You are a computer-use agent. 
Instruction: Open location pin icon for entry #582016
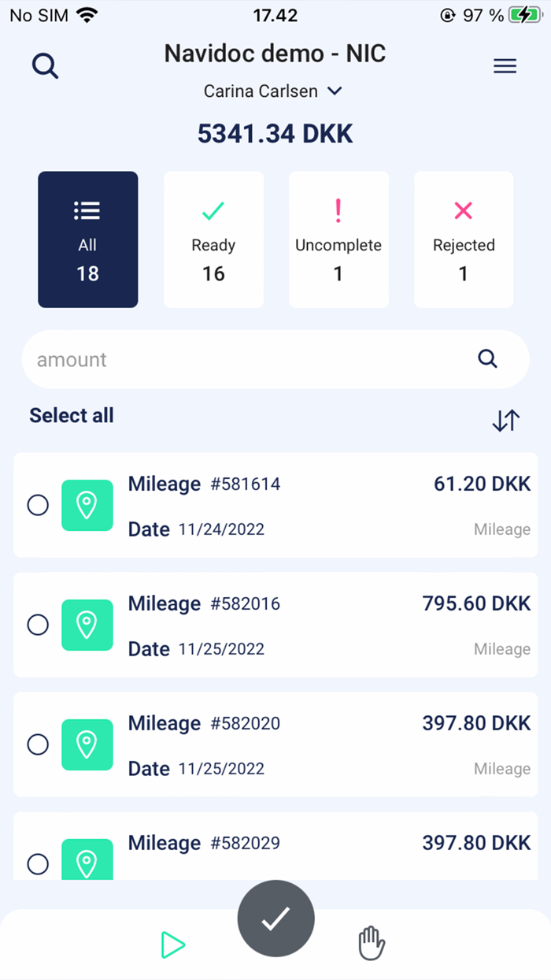click(87, 625)
